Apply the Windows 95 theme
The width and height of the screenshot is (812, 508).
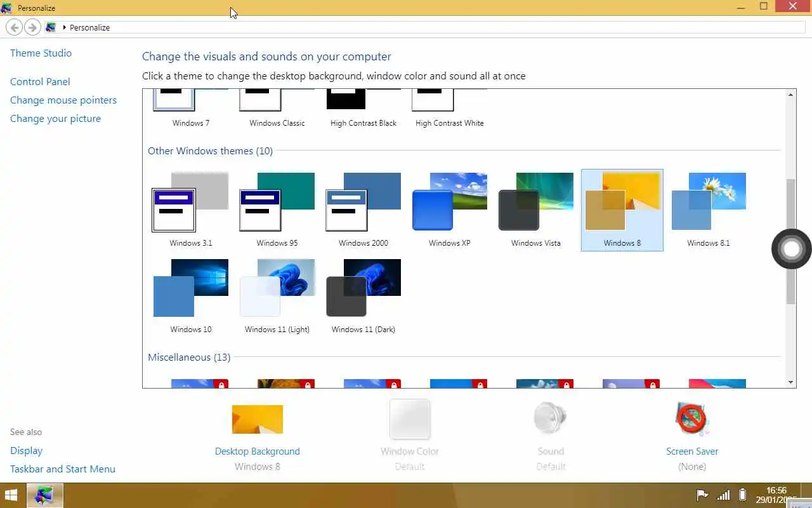[277, 210]
